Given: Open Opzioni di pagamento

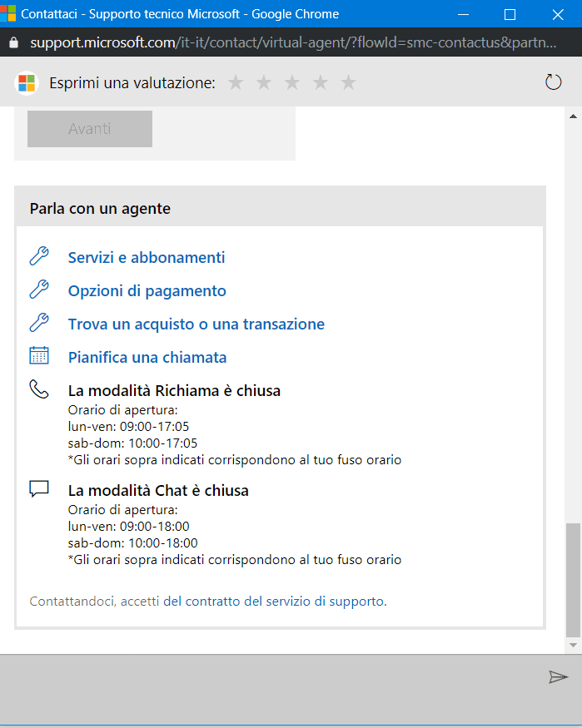Looking at the screenshot, I should pos(147,291).
